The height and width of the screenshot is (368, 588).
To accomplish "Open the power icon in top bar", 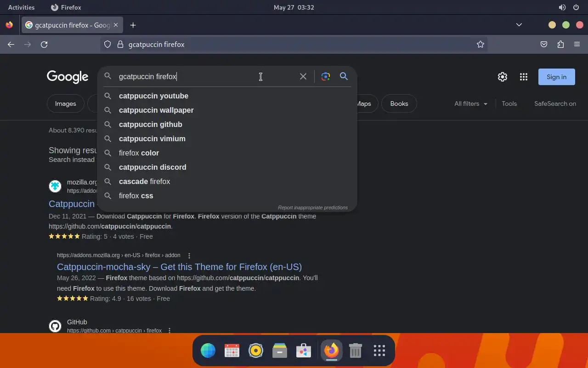I will 576,7.
